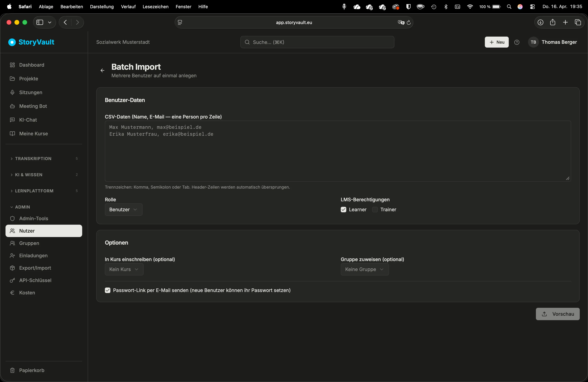588x382 pixels.
Task: Open KI-Chat in sidebar
Action: pos(44,120)
